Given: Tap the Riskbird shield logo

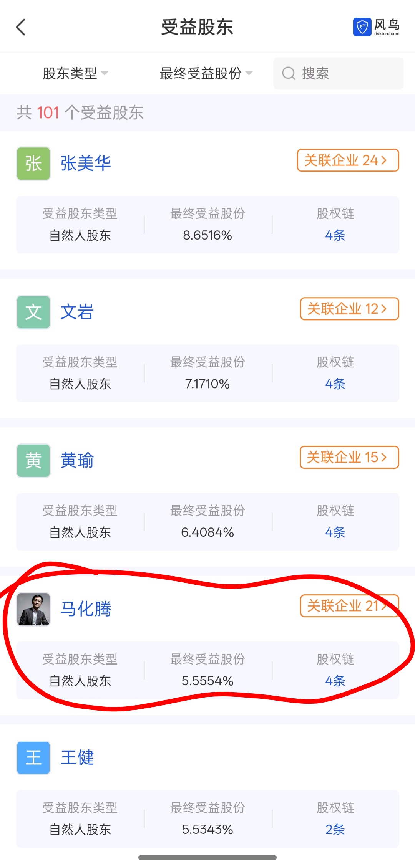Looking at the screenshot, I should point(362,27).
